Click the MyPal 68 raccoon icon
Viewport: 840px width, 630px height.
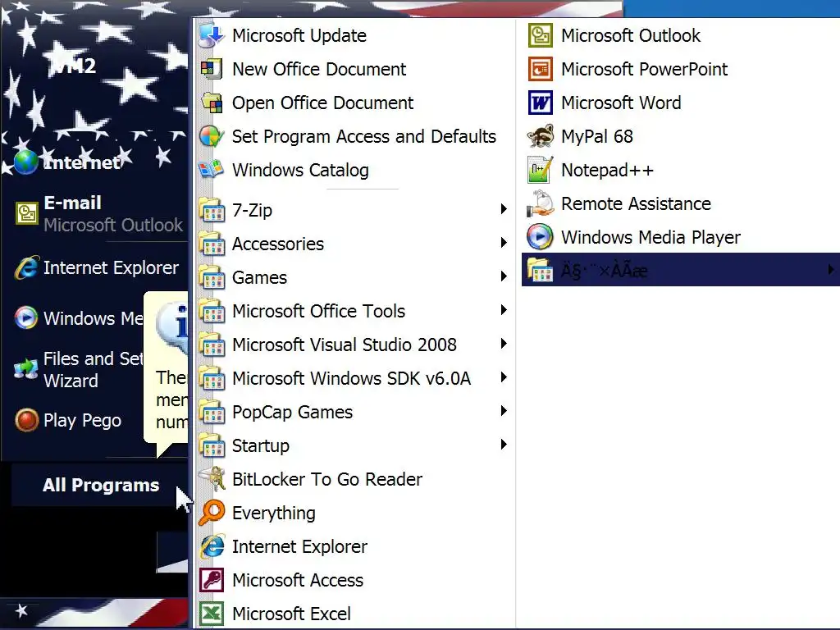(x=540, y=137)
